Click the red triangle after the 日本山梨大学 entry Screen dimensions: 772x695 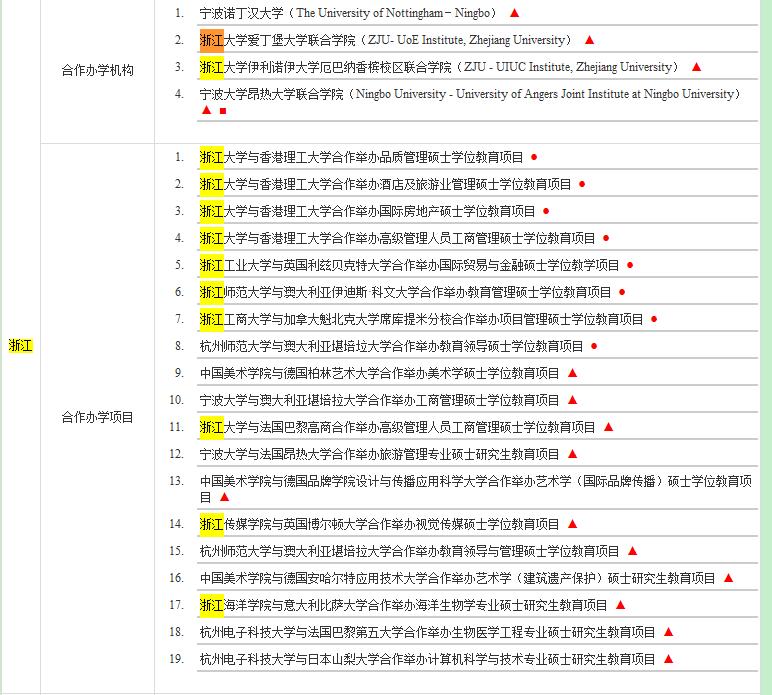668,659
